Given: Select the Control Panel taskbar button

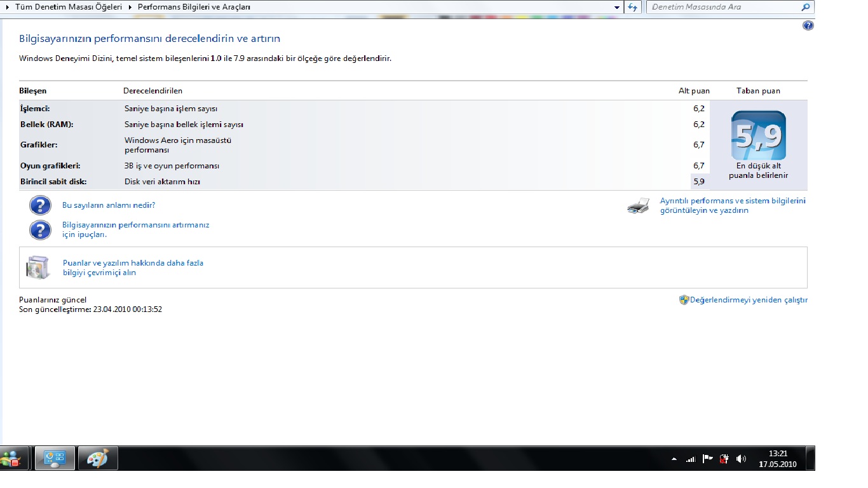Looking at the screenshot, I should tap(55, 458).
